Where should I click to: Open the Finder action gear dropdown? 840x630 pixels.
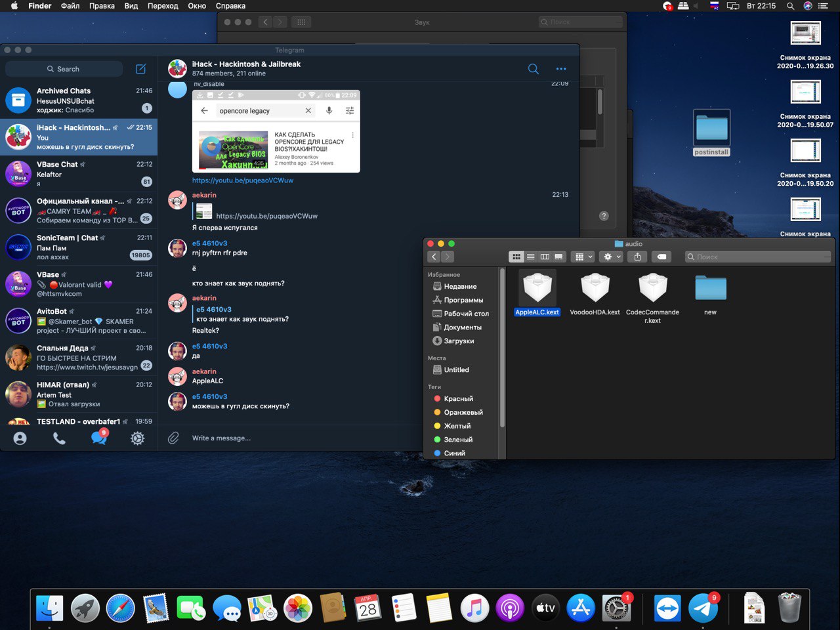(612, 257)
